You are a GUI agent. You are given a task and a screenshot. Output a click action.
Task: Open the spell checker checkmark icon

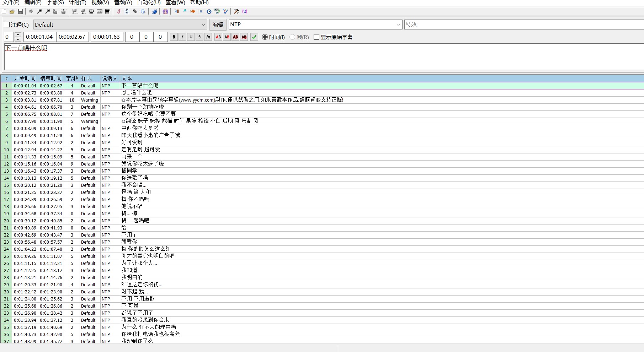coord(225,11)
